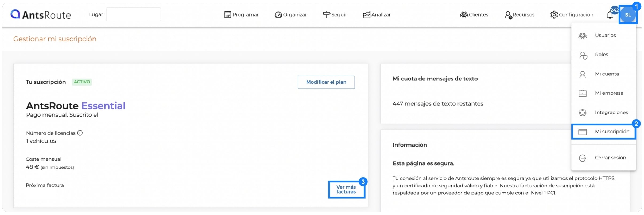
Task: Select Usuarios from user menu
Action: pyautogui.click(x=604, y=36)
